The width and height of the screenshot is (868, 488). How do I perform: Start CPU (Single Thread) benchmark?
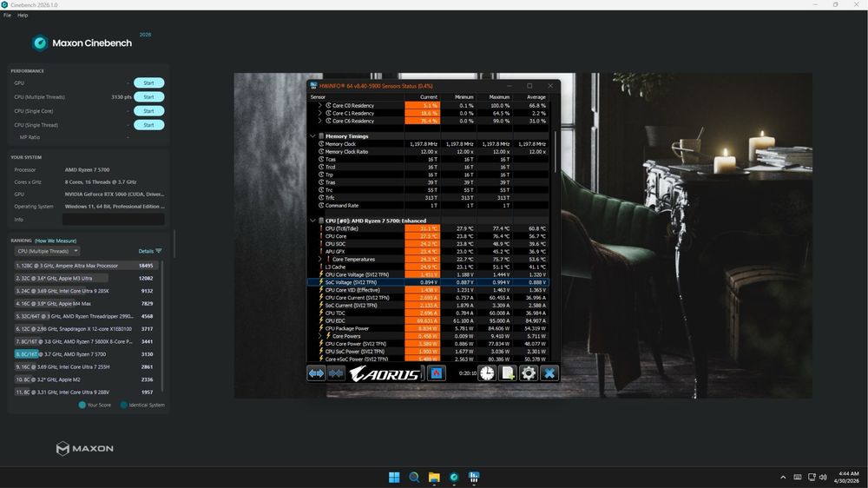[x=149, y=125]
